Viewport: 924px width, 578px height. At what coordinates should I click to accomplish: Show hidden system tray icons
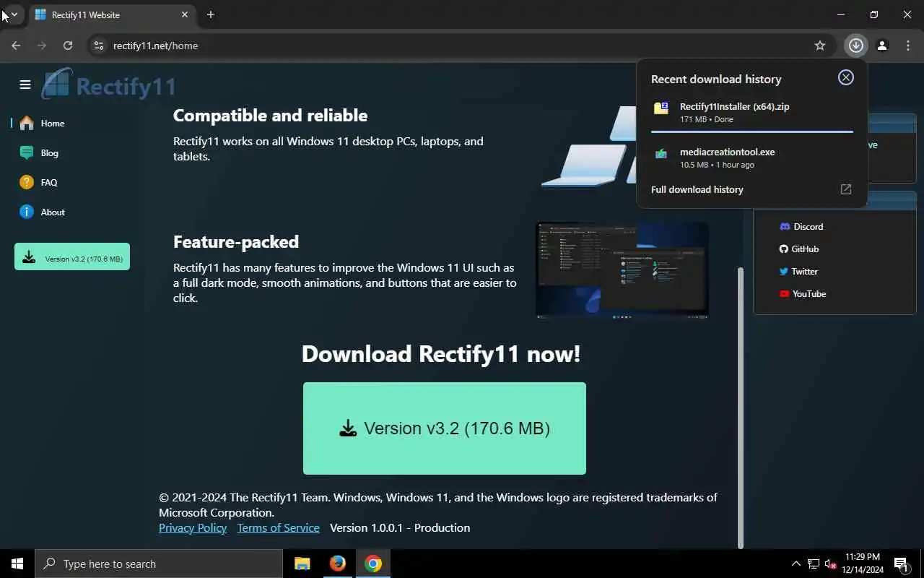796,564
